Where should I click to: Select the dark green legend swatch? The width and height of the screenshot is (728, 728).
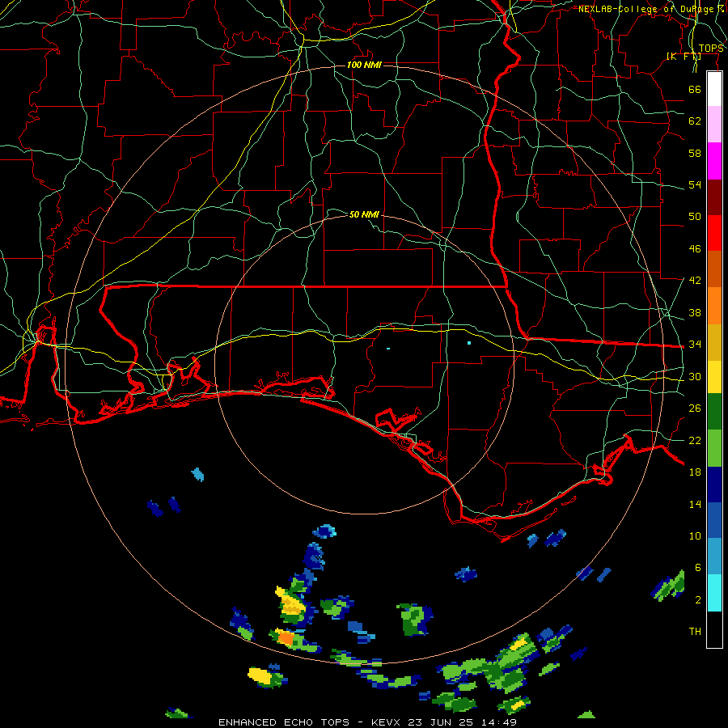[x=714, y=412]
